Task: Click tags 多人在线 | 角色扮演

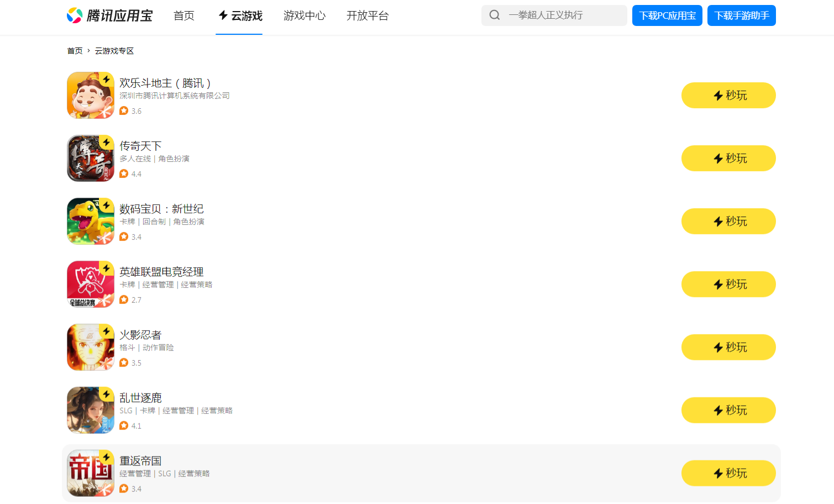Action: tap(154, 159)
